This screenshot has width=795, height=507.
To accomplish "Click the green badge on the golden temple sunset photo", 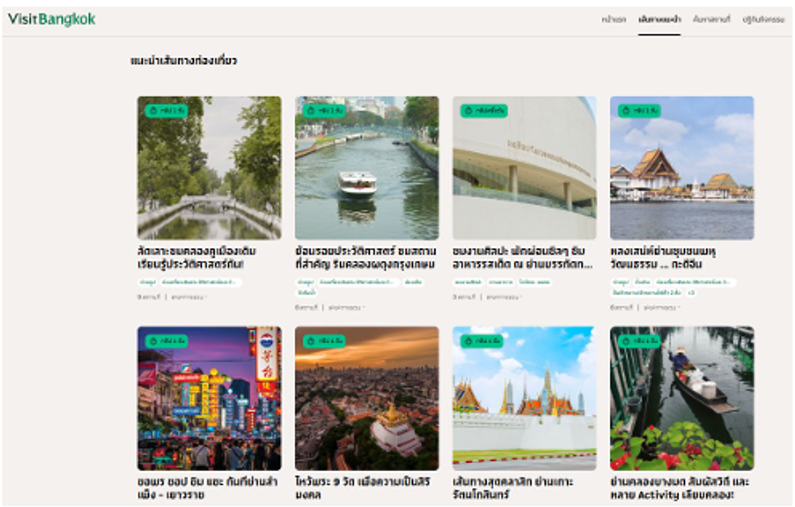I will tap(324, 341).
